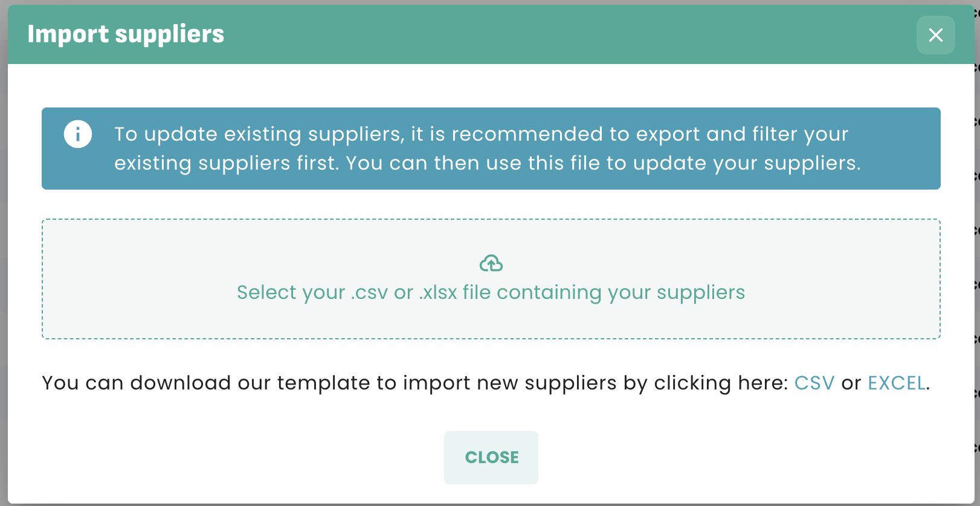Image resolution: width=980 pixels, height=506 pixels.
Task: Select your .csv or .xlsx file text
Action: (491, 292)
